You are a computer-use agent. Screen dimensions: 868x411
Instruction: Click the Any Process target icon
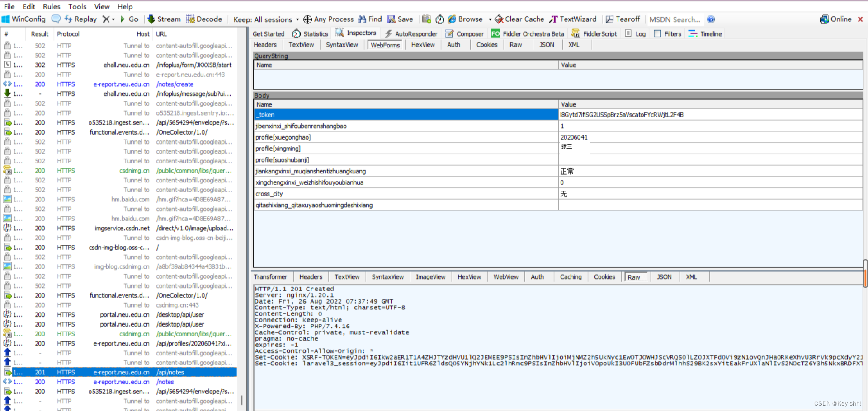coord(307,19)
